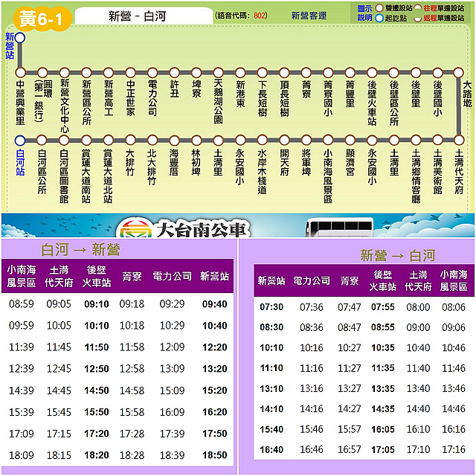Click the 圓環(第一銀行) stop label
The width and height of the screenshot is (476, 476).
pyautogui.click(x=43, y=101)
